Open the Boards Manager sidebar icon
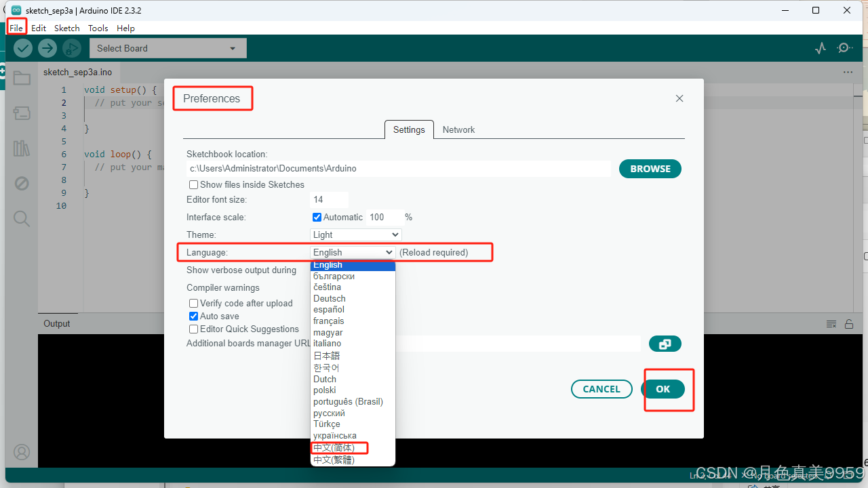The image size is (868, 488). click(x=22, y=113)
